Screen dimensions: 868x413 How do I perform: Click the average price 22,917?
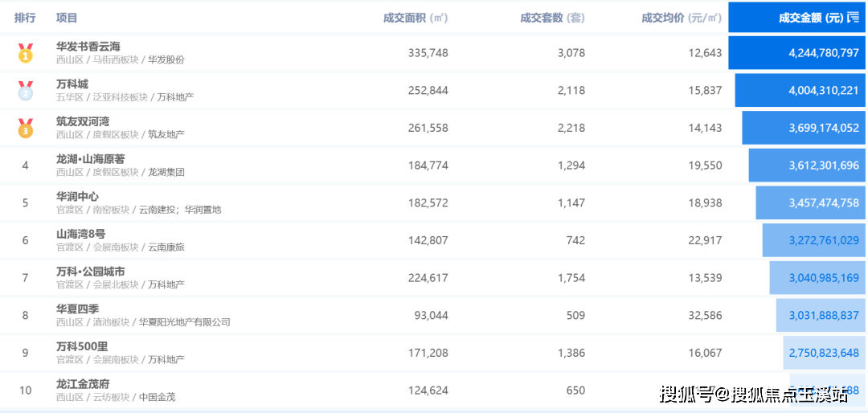pos(706,240)
